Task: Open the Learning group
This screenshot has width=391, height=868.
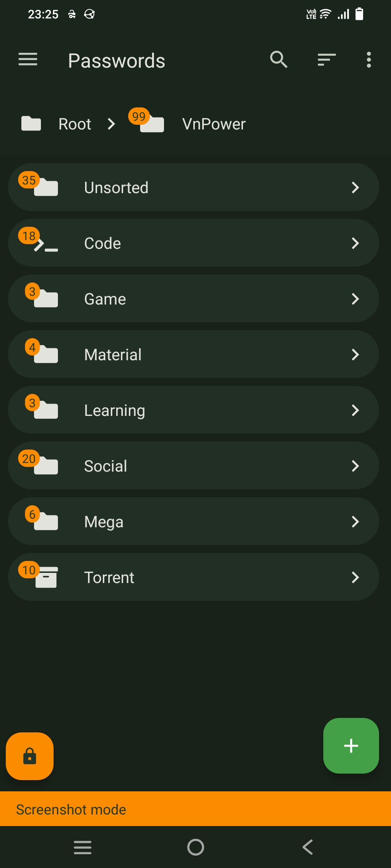Action: coord(193,410)
